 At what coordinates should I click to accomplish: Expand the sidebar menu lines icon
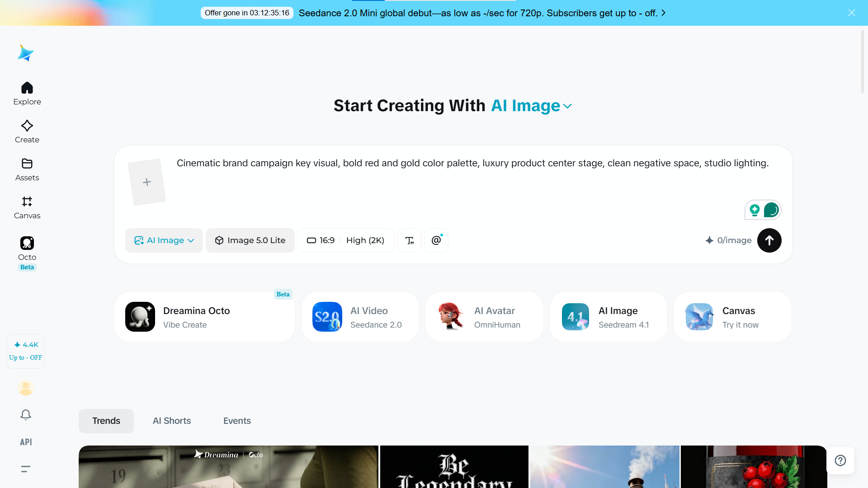click(26, 469)
